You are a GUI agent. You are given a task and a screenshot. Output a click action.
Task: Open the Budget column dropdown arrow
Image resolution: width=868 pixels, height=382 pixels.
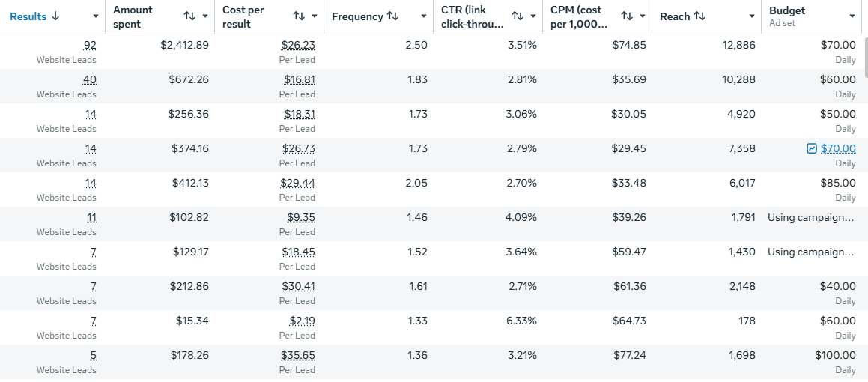[852, 16]
